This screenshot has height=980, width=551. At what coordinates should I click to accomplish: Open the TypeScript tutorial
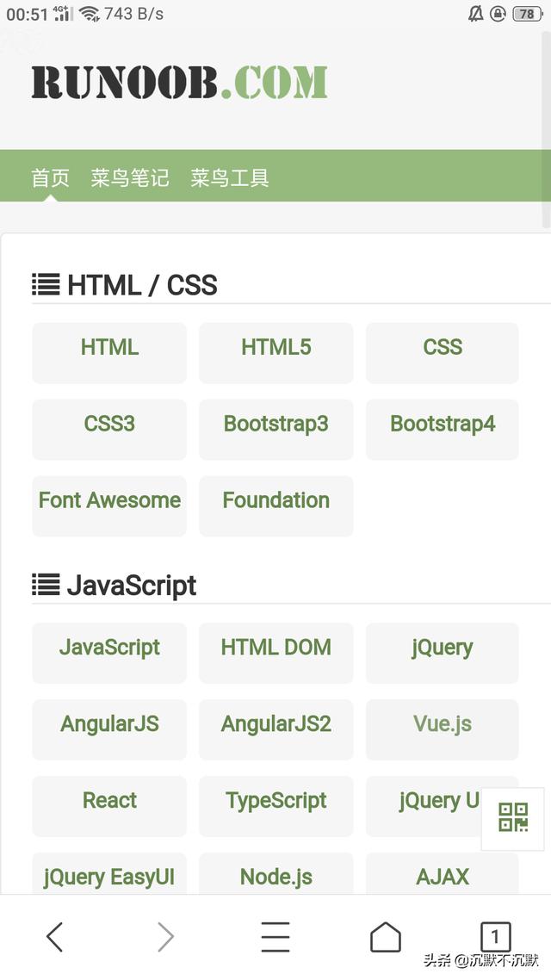click(276, 806)
